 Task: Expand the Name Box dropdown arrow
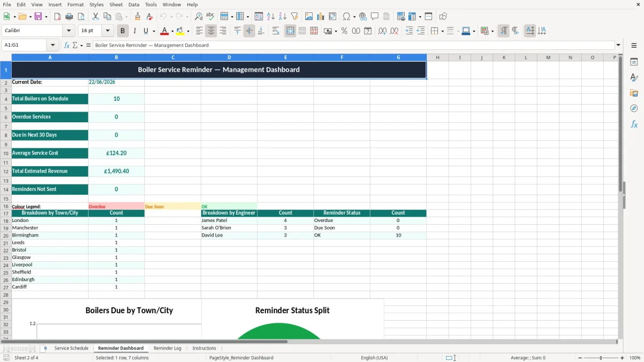click(53, 45)
